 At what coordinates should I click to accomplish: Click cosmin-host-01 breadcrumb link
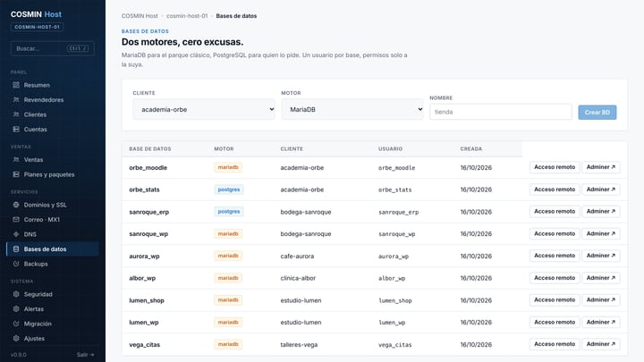coord(187,16)
